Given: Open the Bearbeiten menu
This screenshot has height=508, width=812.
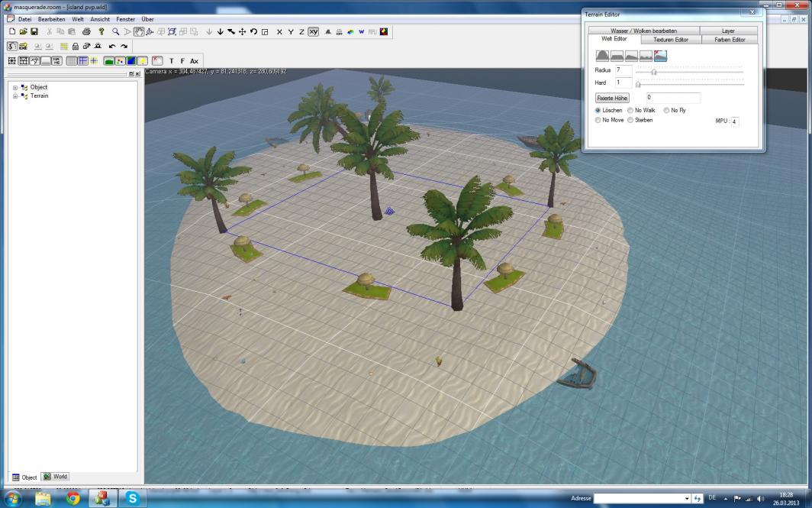Looking at the screenshot, I should coord(51,19).
